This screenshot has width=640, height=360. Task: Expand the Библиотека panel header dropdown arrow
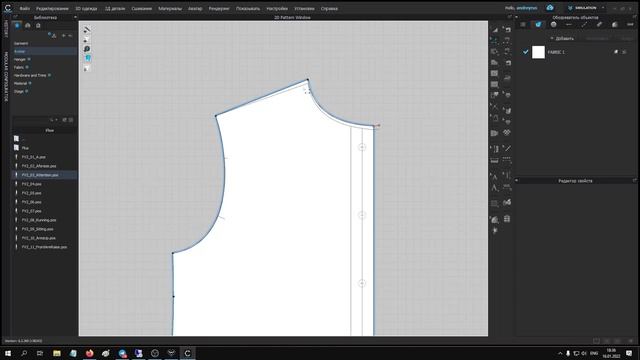pos(75,17)
